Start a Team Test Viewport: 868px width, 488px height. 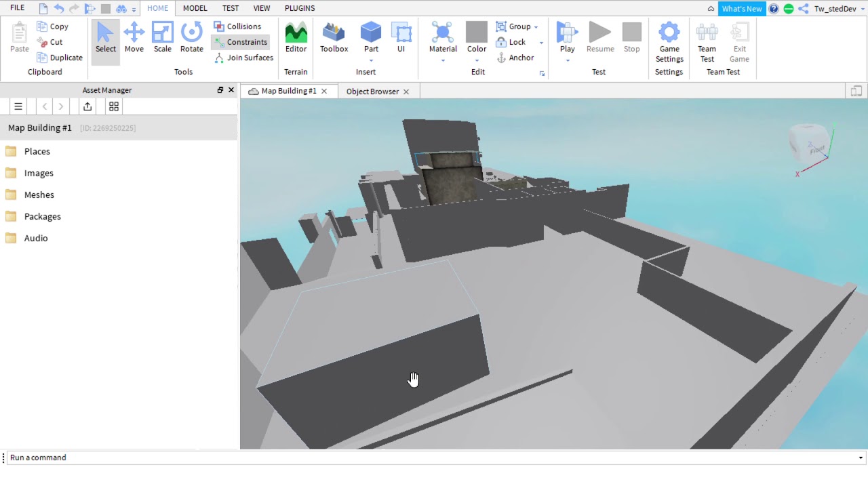(707, 42)
